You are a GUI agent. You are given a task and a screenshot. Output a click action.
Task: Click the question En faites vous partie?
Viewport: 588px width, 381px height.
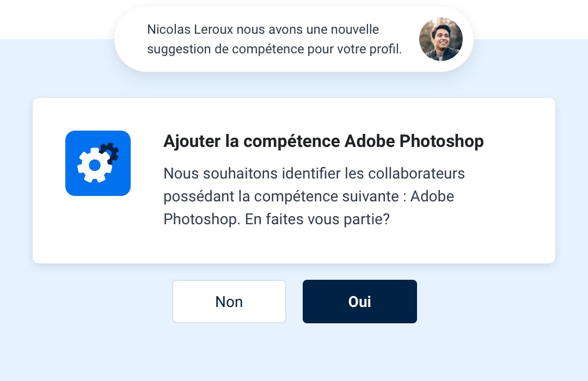(x=317, y=219)
